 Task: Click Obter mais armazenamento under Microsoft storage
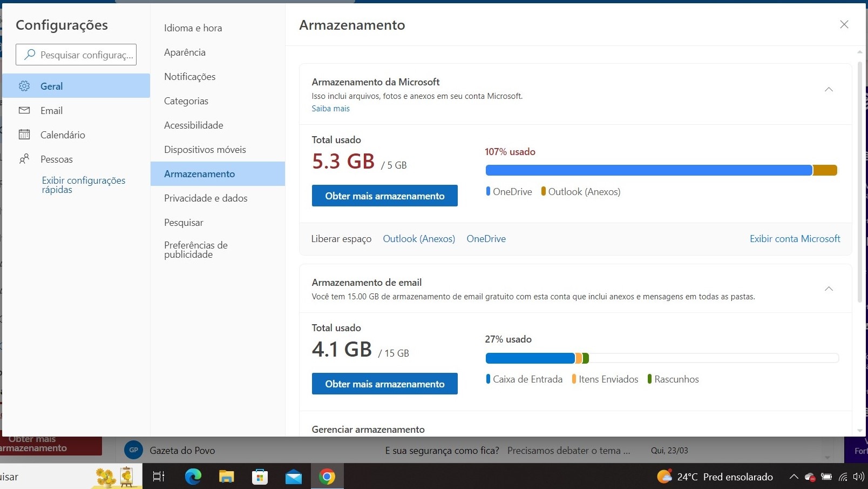(x=385, y=196)
